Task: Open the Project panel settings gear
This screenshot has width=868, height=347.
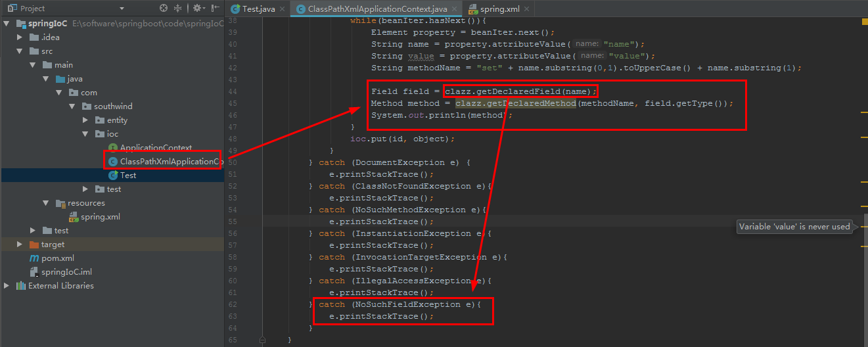Action: (198, 9)
